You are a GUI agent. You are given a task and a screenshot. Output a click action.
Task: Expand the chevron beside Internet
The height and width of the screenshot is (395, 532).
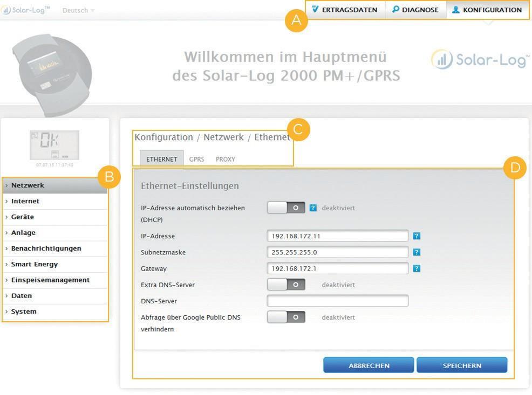click(x=6, y=201)
